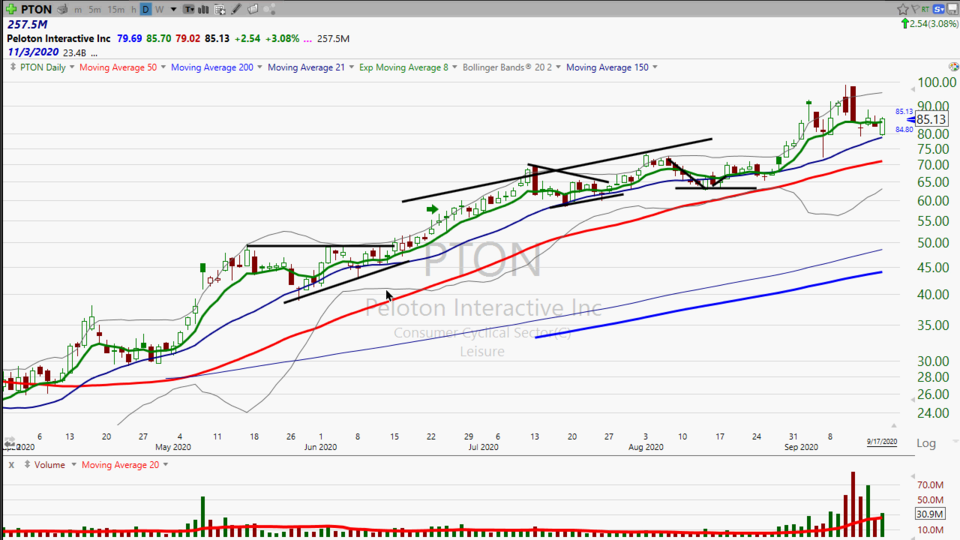Click the small triangle above the volume scale
Image resolution: width=960 pixels, height=540 pixels.
pyautogui.click(x=913, y=476)
